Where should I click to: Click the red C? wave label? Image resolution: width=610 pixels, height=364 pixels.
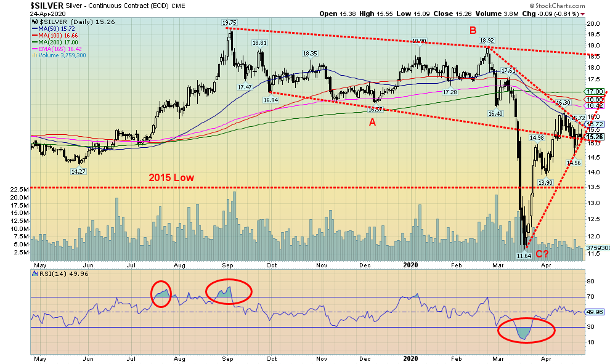tap(542, 253)
